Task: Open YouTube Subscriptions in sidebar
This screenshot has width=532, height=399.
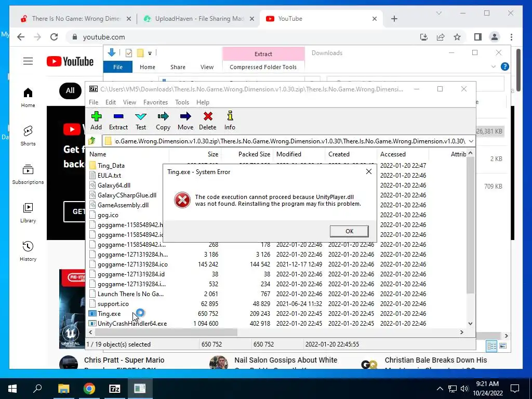Action: [28, 175]
